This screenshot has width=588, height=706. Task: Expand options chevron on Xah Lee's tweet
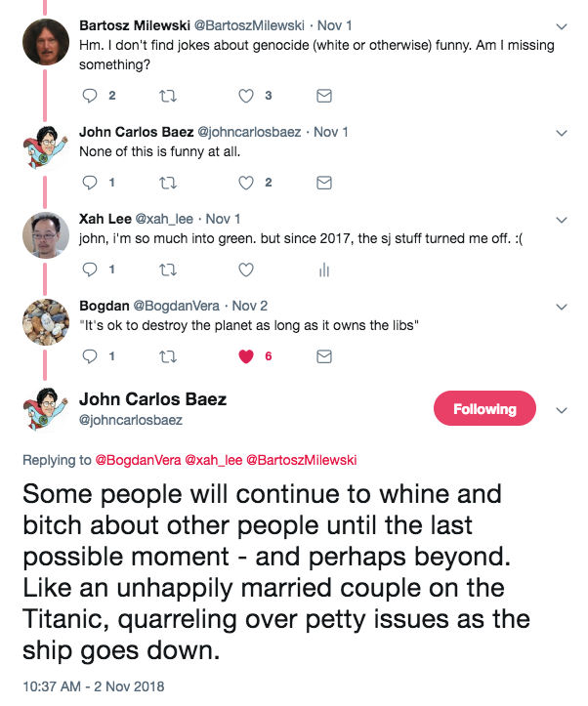click(561, 219)
